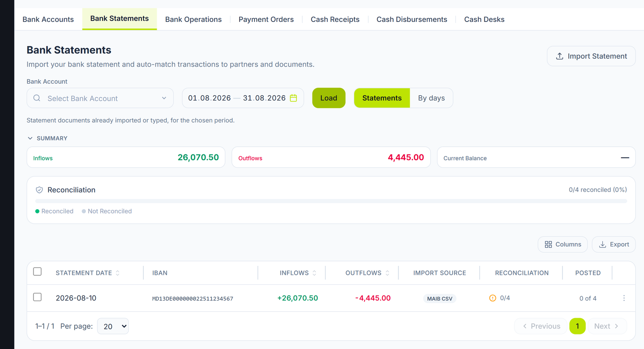Open the Cash Receipts tab
The image size is (644, 349).
pos(335,19)
